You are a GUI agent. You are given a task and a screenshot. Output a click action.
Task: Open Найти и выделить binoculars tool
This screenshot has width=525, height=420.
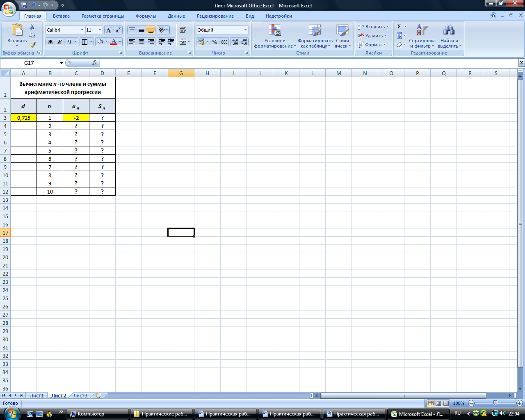pos(450,36)
